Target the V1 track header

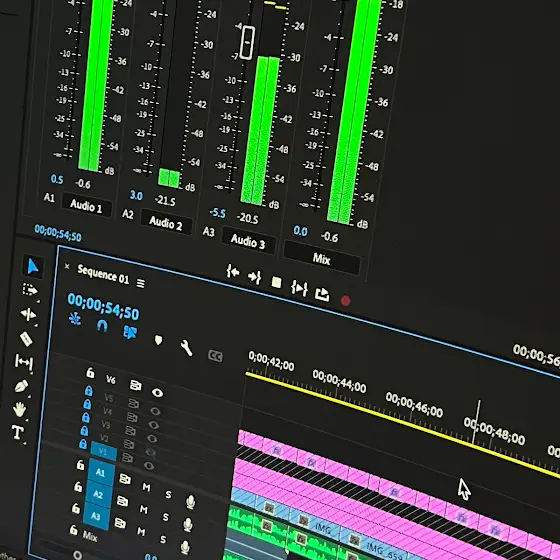[x=103, y=452]
